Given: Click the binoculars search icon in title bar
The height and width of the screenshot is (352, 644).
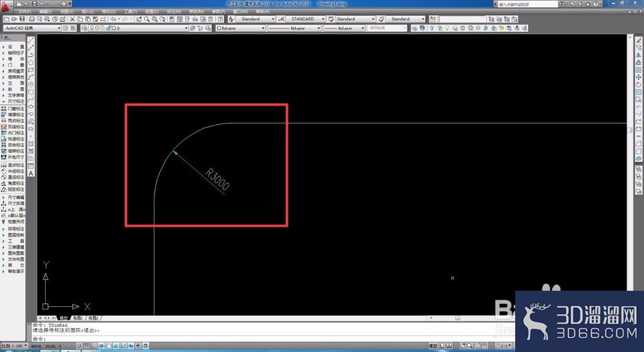Looking at the screenshot, I should click(x=561, y=4).
